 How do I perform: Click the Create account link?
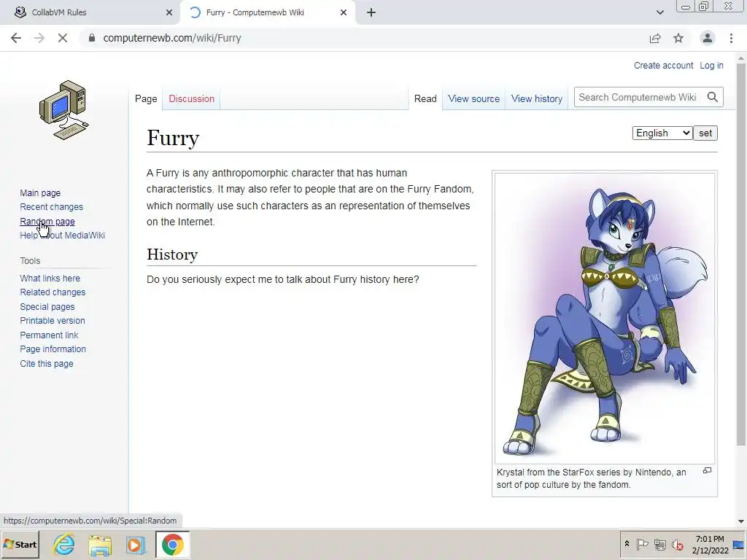(x=663, y=65)
